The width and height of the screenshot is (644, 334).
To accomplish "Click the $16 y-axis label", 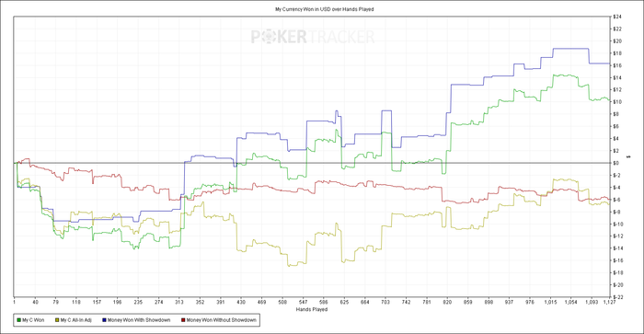I will [617, 65].
